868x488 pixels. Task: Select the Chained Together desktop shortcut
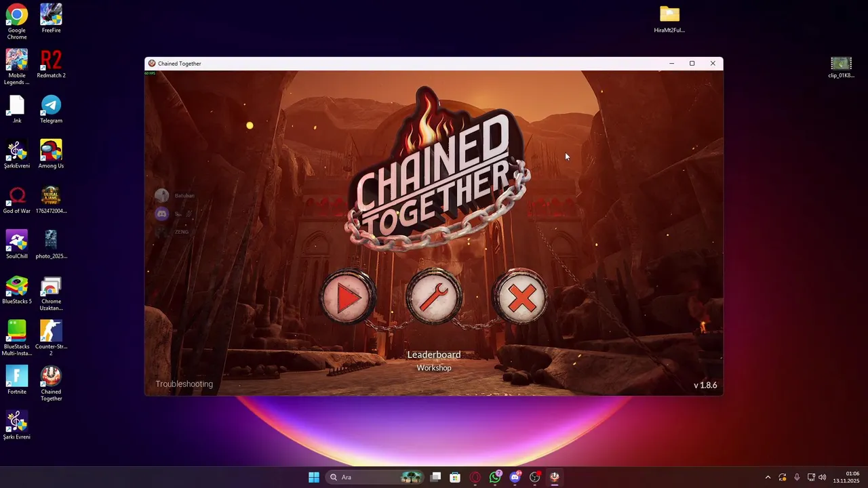[x=51, y=384]
